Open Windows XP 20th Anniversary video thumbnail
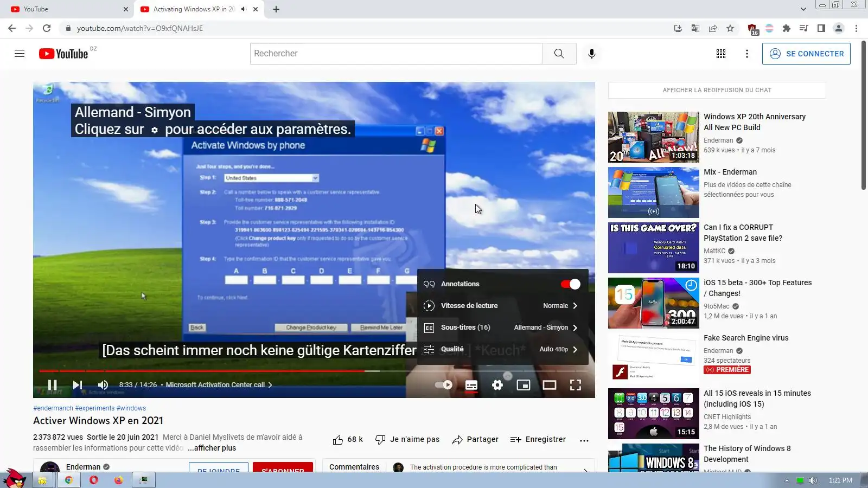 [654, 137]
